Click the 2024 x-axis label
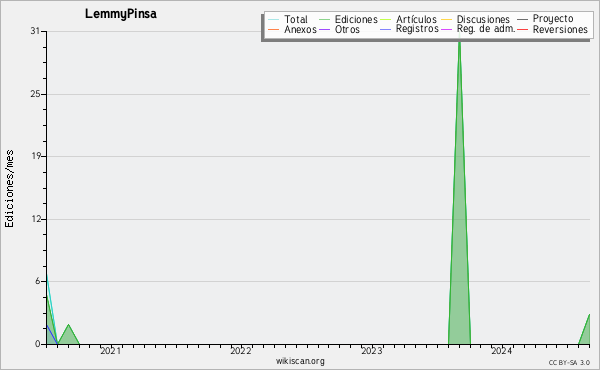The width and height of the screenshot is (600, 370). click(x=502, y=351)
